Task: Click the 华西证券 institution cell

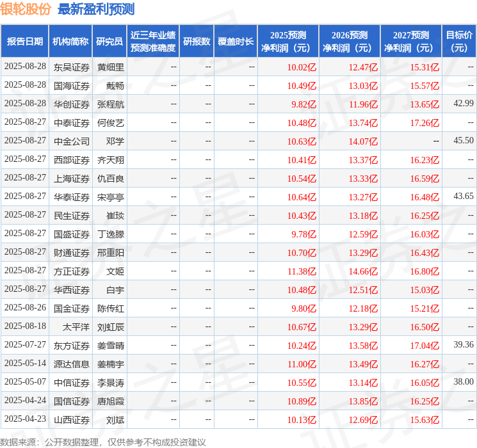Action: coord(72,290)
